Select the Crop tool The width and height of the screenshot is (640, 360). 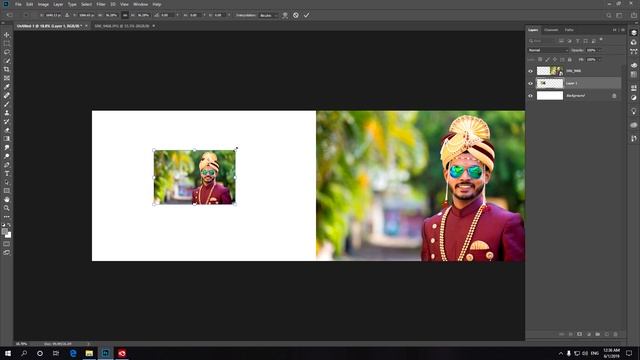[x=7, y=69]
